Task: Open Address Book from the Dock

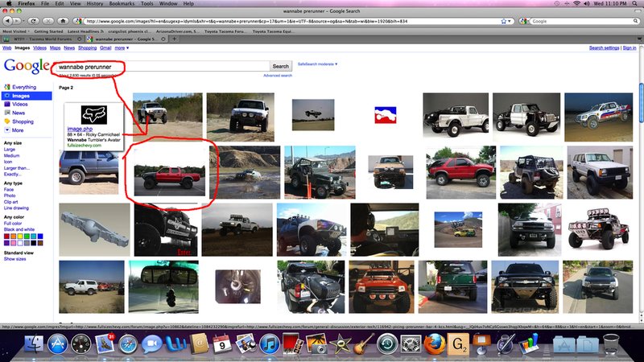Action: point(199,343)
